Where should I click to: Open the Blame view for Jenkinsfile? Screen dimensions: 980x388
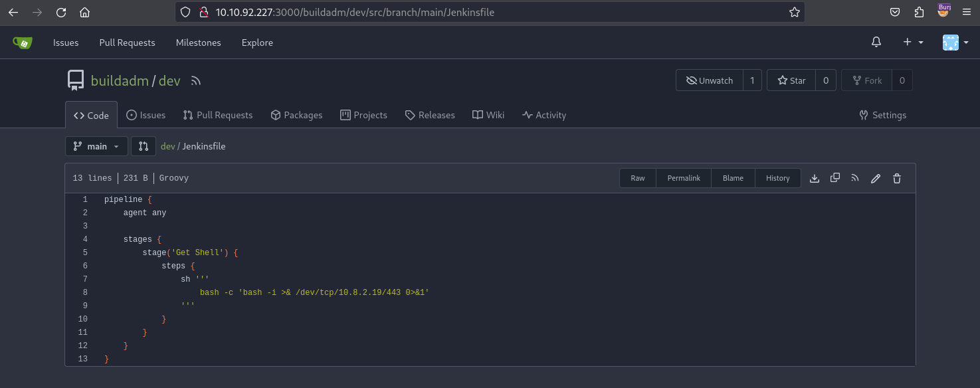733,178
